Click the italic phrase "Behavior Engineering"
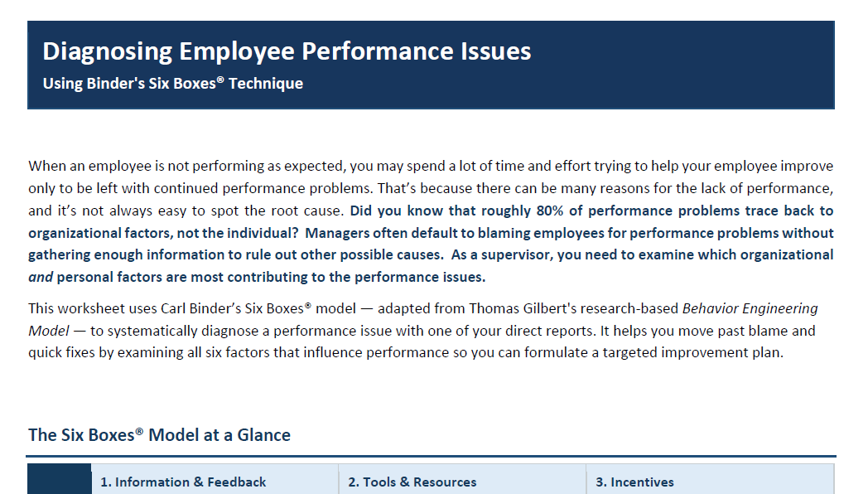Image resolution: width=868 pixels, height=494 pixels. coord(750,308)
